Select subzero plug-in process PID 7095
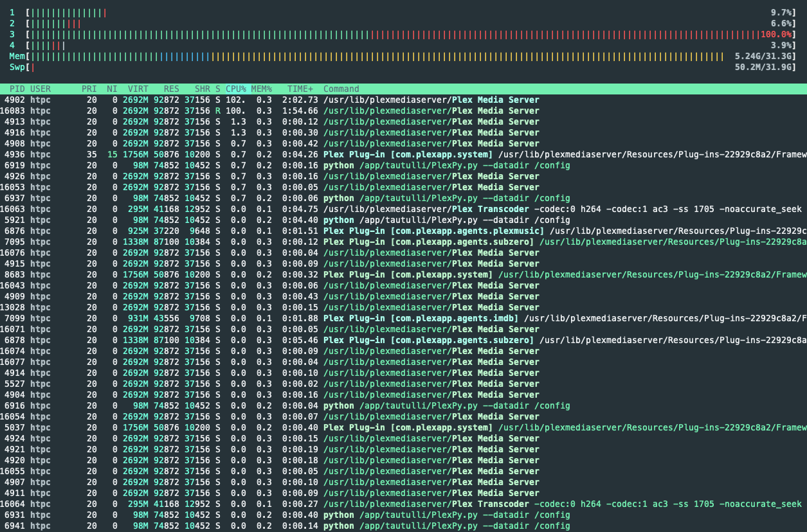Image resolution: width=807 pixels, height=532 pixels. pyautogui.click(x=403, y=242)
